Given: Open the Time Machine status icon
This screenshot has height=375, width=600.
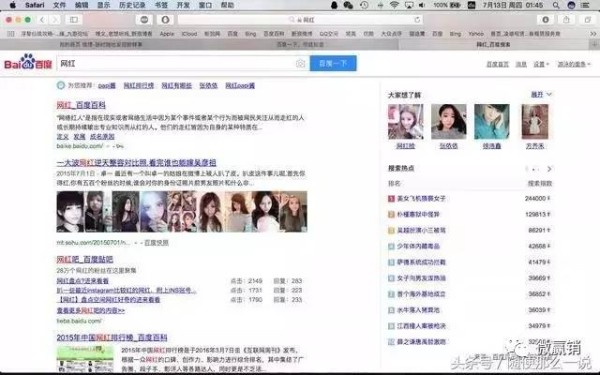Looking at the screenshot, I should [364, 5].
